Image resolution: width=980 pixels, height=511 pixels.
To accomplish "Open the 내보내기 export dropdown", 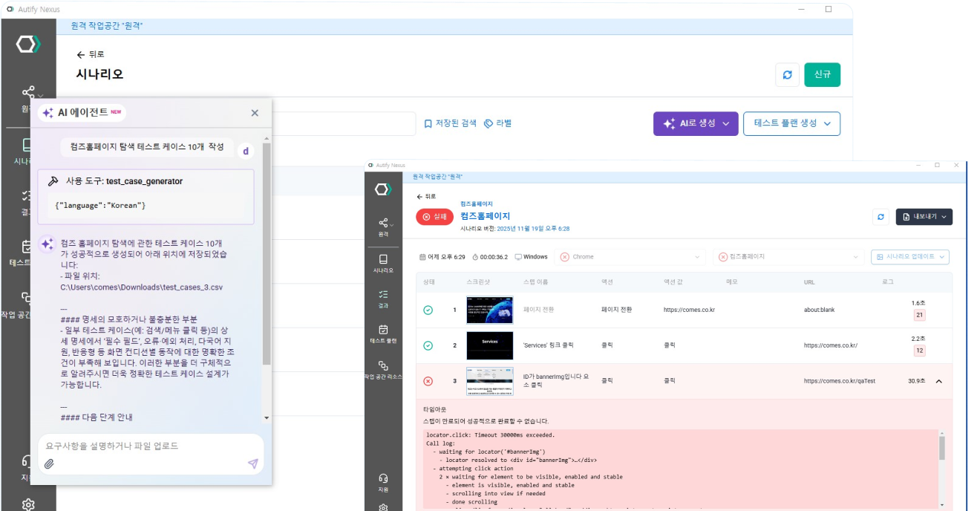I will point(924,217).
